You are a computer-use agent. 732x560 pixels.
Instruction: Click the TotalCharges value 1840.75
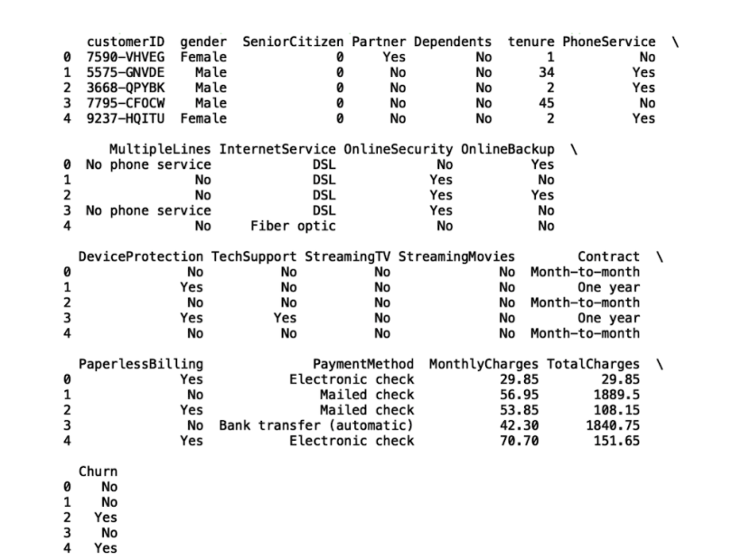point(613,425)
